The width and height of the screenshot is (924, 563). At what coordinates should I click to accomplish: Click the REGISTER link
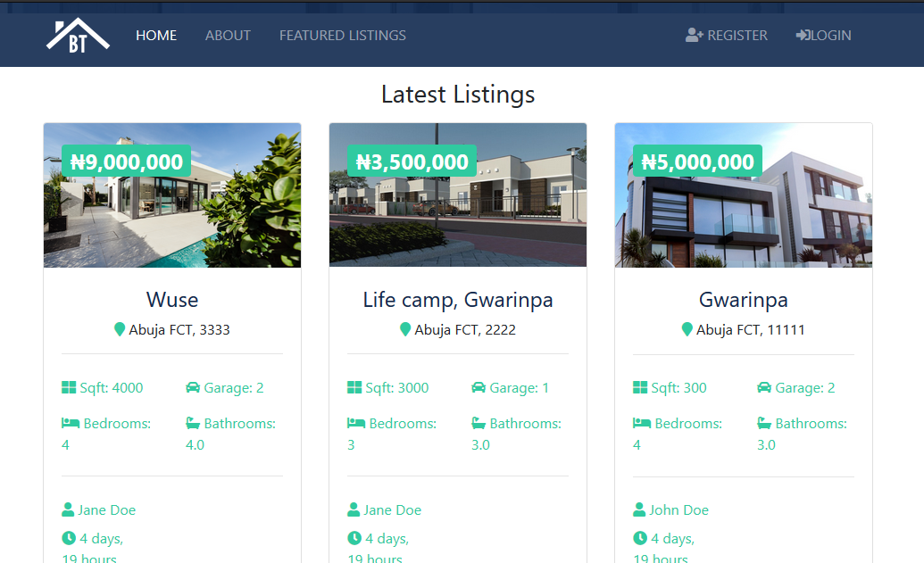(736, 35)
